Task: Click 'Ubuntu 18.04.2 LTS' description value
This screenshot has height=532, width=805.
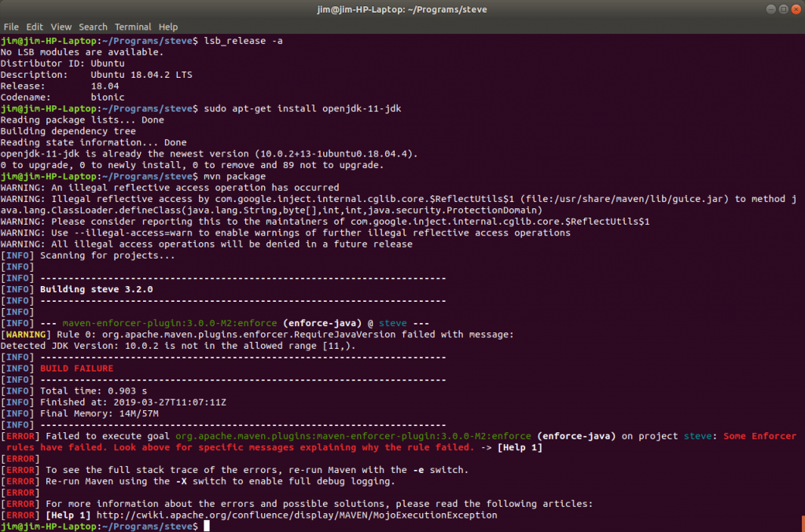Action: (x=142, y=75)
